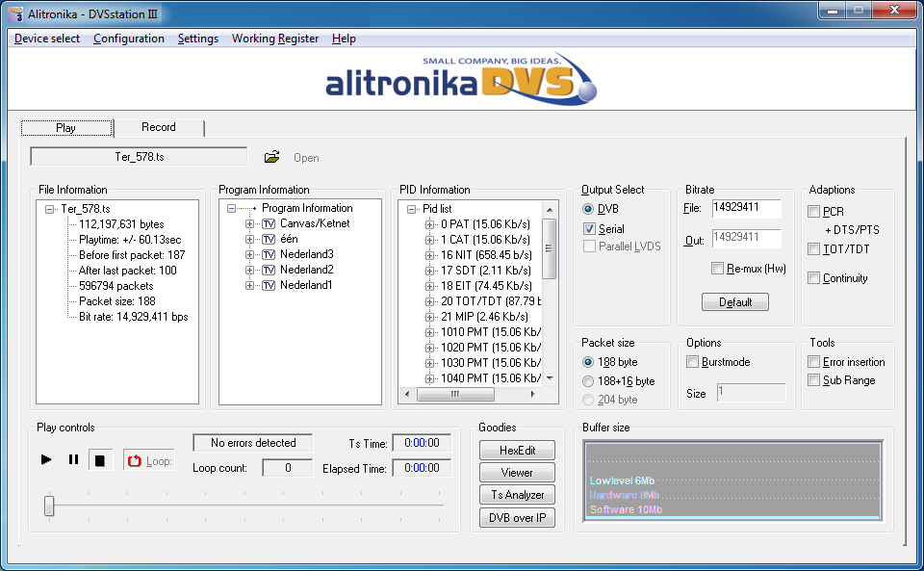Expand the één program tree node
This screenshot has width=924, height=571.
pyautogui.click(x=250, y=239)
